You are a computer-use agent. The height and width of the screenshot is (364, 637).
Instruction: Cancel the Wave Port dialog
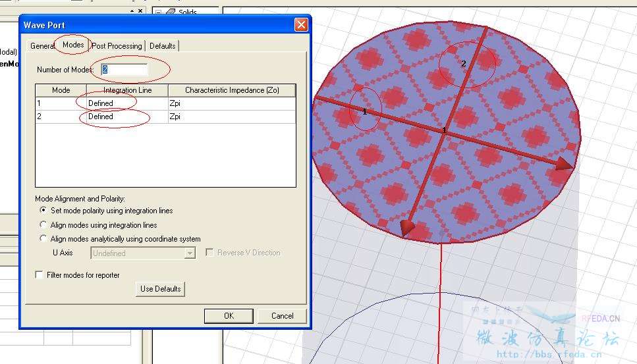coord(282,316)
